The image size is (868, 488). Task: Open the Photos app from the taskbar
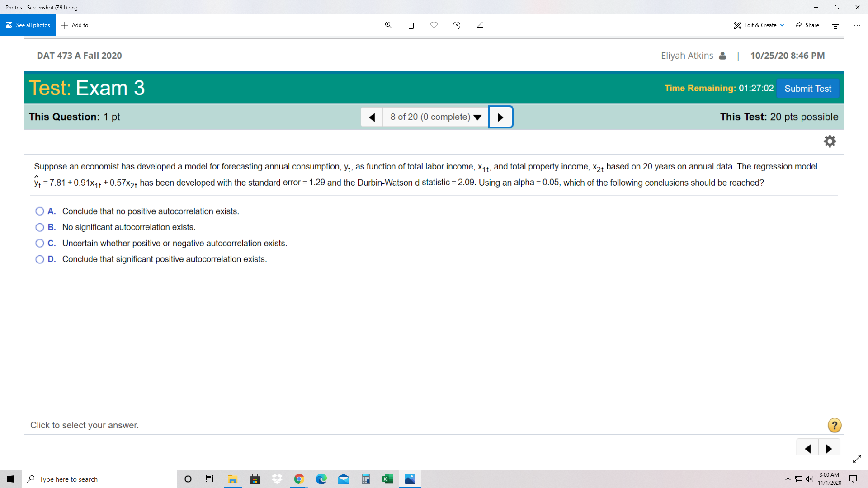tap(410, 479)
